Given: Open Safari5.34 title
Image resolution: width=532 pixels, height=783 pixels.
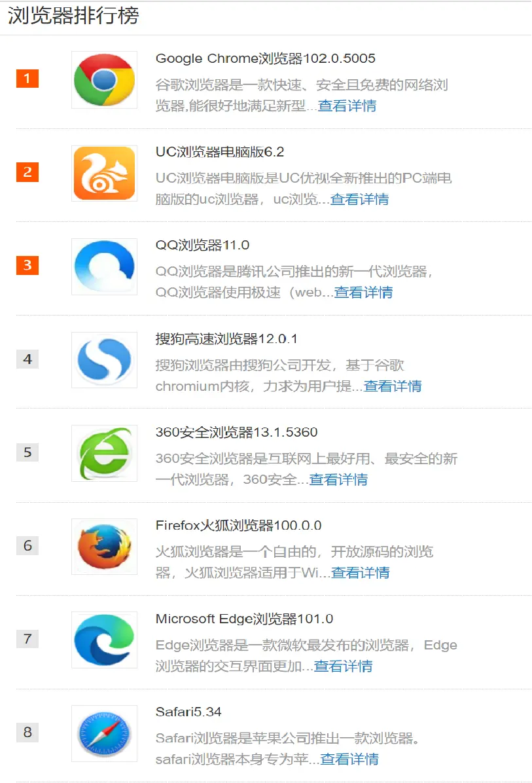Looking at the screenshot, I should click(188, 712).
